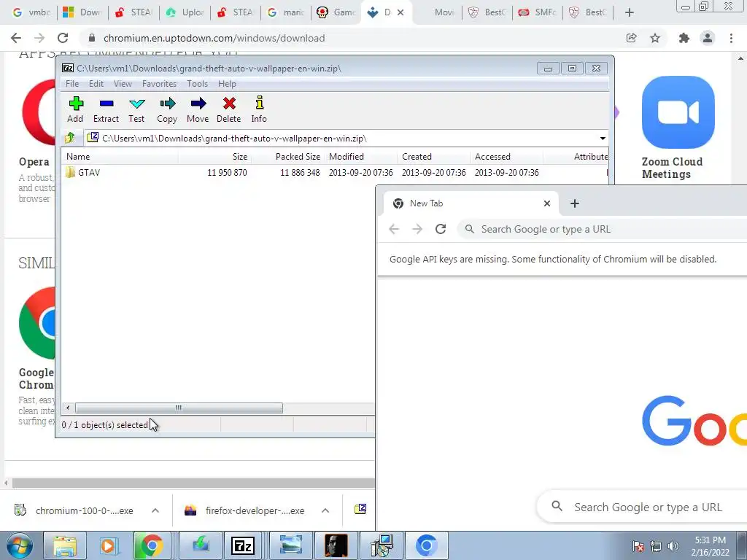Select the GTAV row size 11 950 870

point(227,172)
